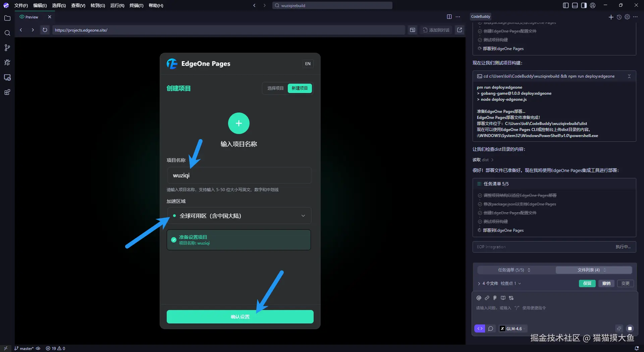Switch to chat mode toggle
The image size is (644, 352).
[491, 328]
